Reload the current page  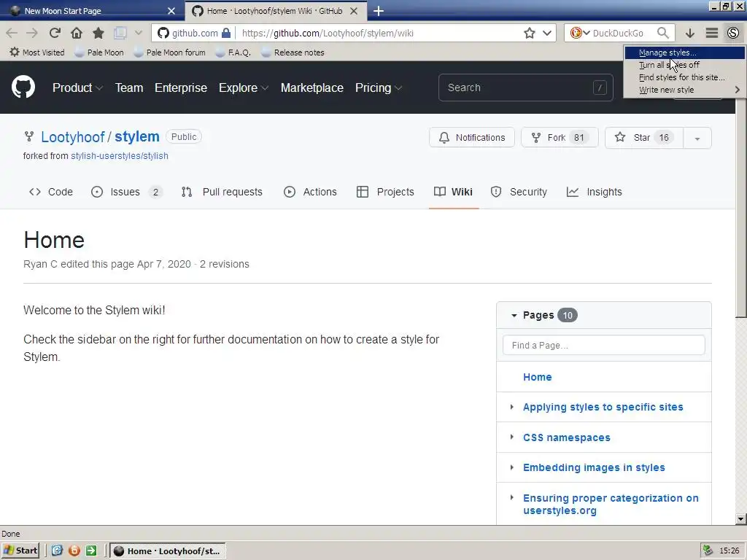pyautogui.click(x=55, y=33)
